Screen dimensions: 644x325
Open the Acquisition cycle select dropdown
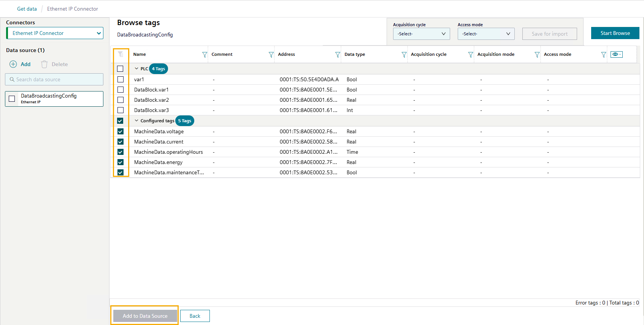coord(421,34)
